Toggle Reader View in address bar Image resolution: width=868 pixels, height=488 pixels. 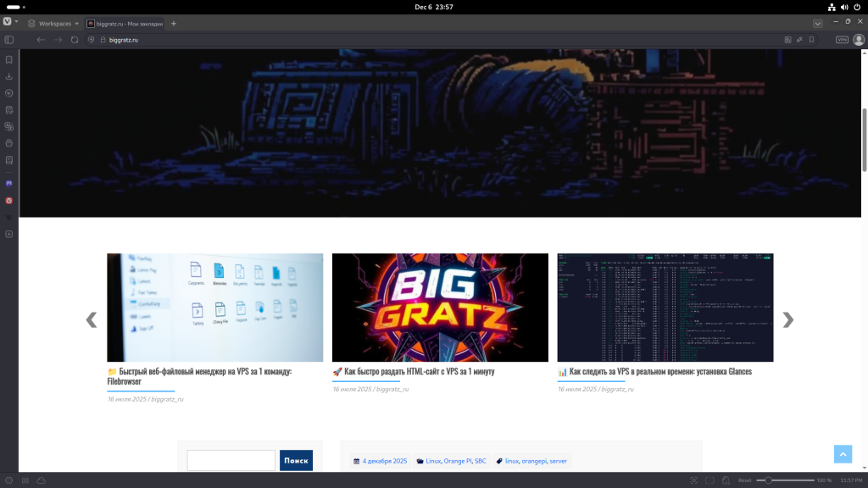tap(787, 40)
